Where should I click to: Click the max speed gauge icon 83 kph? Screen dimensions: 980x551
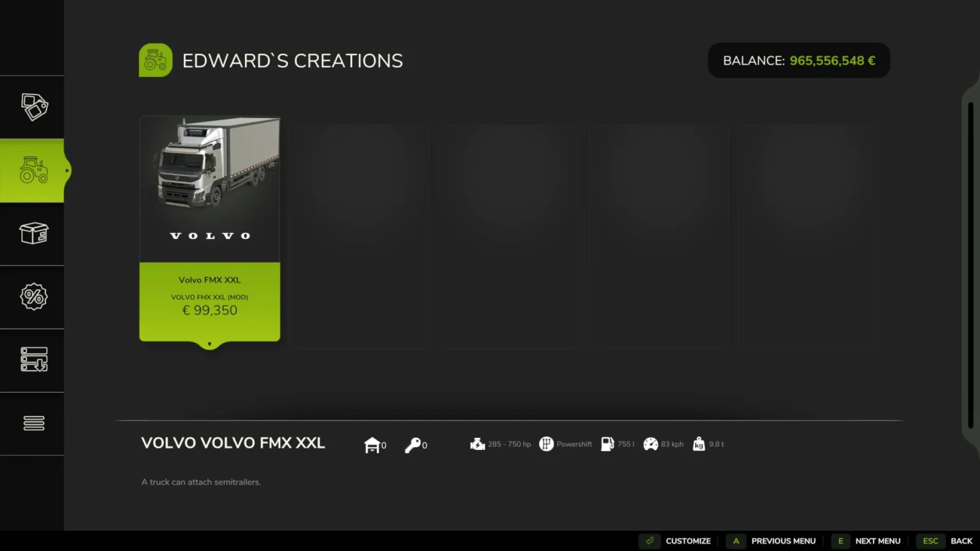tap(650, 444)
